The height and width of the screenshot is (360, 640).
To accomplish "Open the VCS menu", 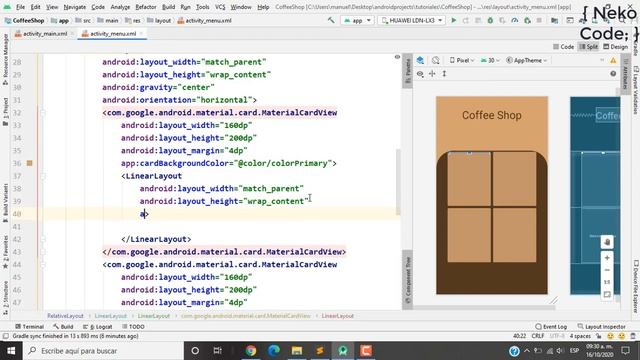I will tap(220, 7).
